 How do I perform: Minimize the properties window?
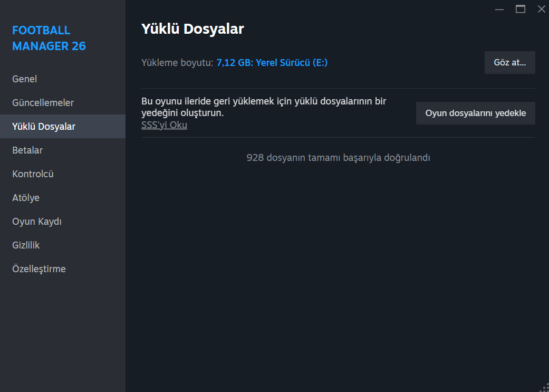point(499,9)
